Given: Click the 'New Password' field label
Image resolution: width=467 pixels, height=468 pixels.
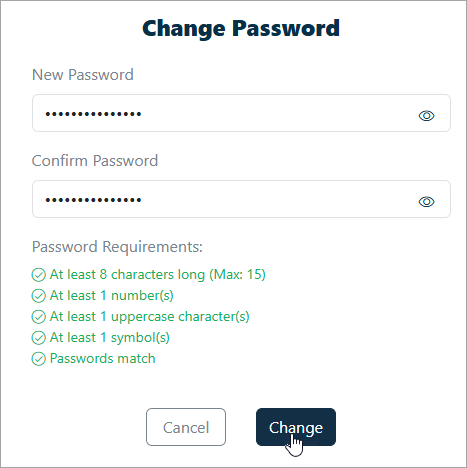Looking at the screenshot, I should tap(83, 75).
